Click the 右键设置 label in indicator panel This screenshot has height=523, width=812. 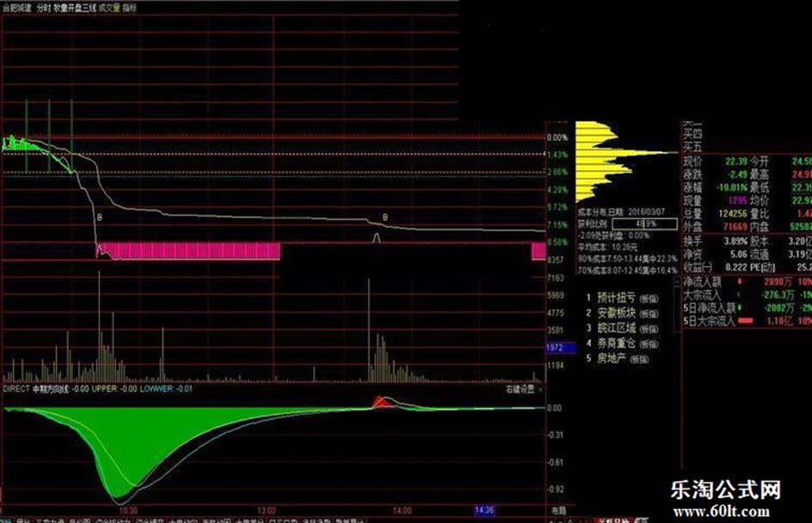pos(519,389)
